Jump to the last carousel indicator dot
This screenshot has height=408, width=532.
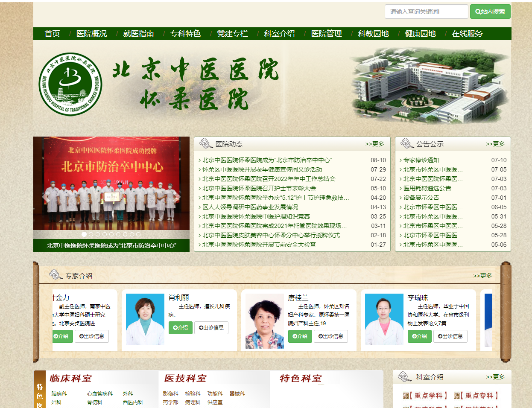click(x=138, y=234)
